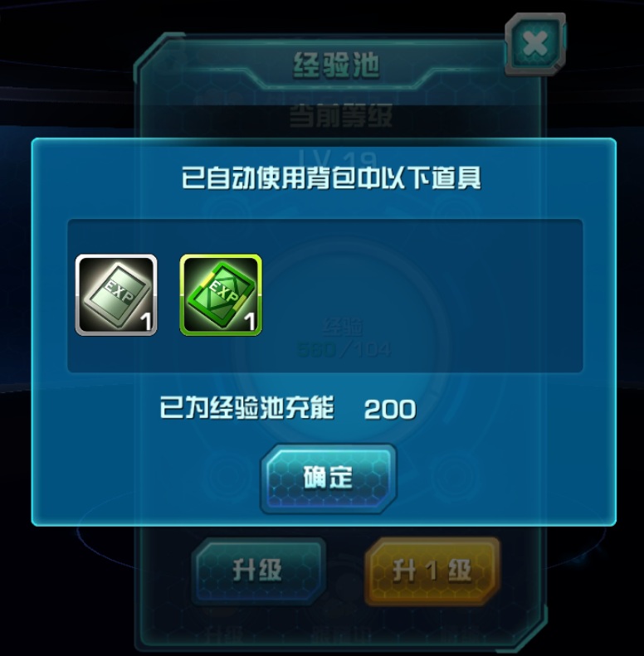Select the grey EXP card item

pyautogui.click(x=116, y=295)
